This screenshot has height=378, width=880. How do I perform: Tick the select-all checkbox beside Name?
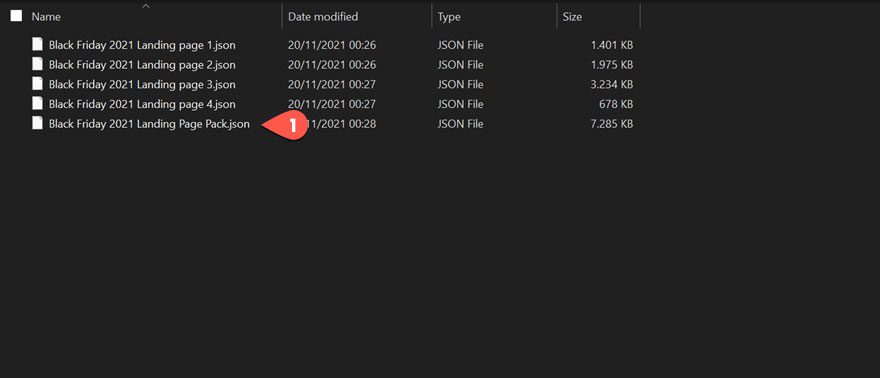pyautogui.click(x=16, y=16)
